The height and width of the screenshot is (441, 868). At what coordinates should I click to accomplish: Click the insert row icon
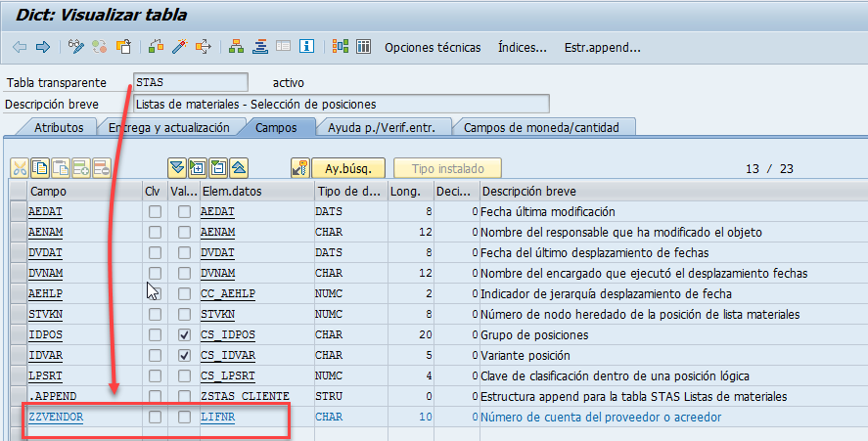[x=81, y=168]
